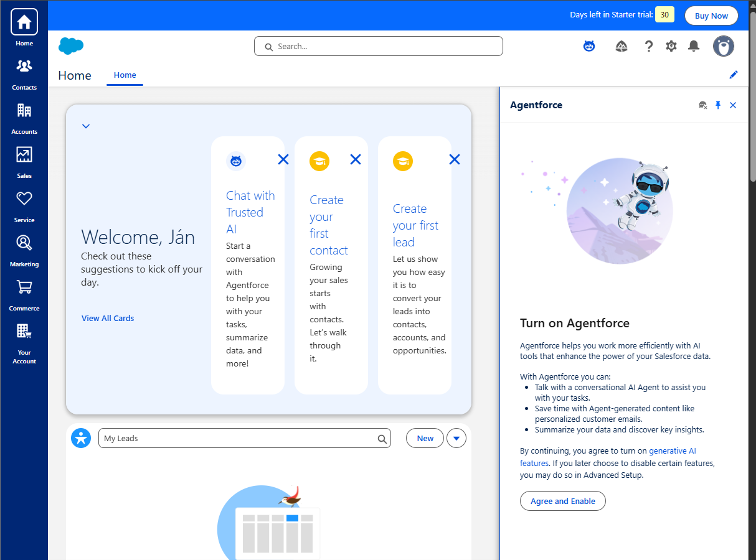
Task: Open the Help question mark icon
Action: [x=648, y=46]
